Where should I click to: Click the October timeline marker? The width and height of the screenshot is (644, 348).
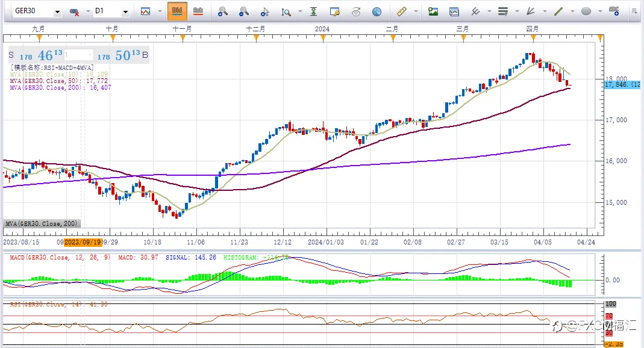coord(113,38)
